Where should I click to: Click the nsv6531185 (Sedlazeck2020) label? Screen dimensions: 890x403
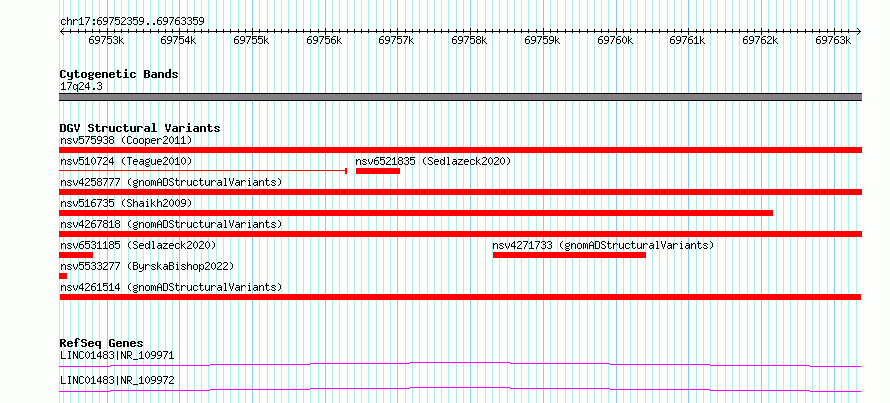click(138, 246)
